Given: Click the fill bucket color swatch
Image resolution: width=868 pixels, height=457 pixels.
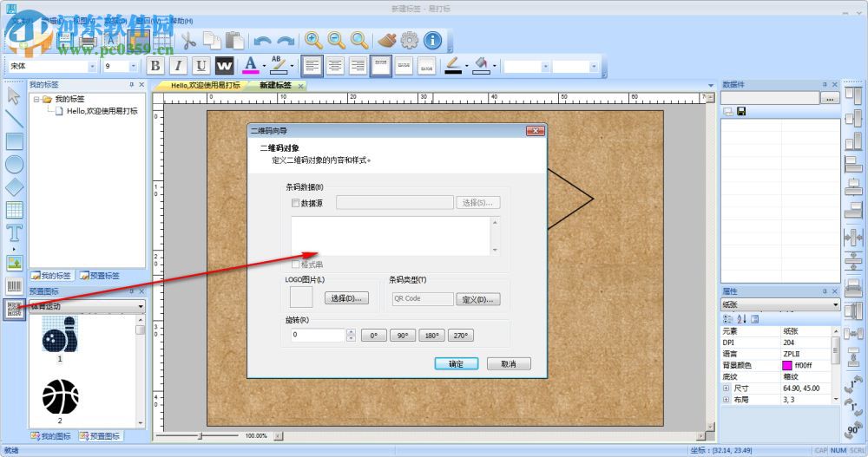Looking at the screenshot, I should pos(481,65).
